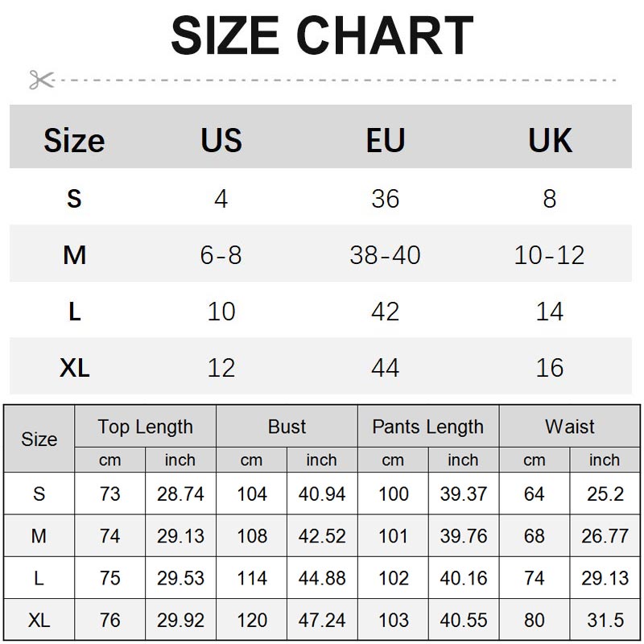The width and height of the screenshot is (644, 644).
Task: Select the UK column header
Action: click(x=550, y=141)
